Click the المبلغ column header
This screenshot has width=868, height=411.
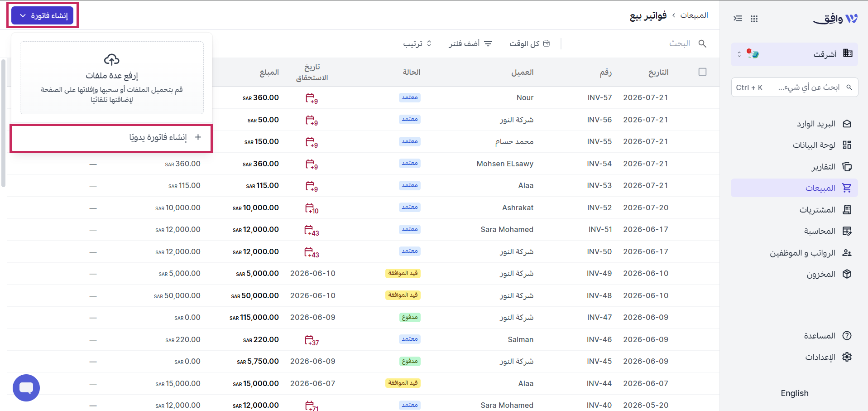pos(269,72)
